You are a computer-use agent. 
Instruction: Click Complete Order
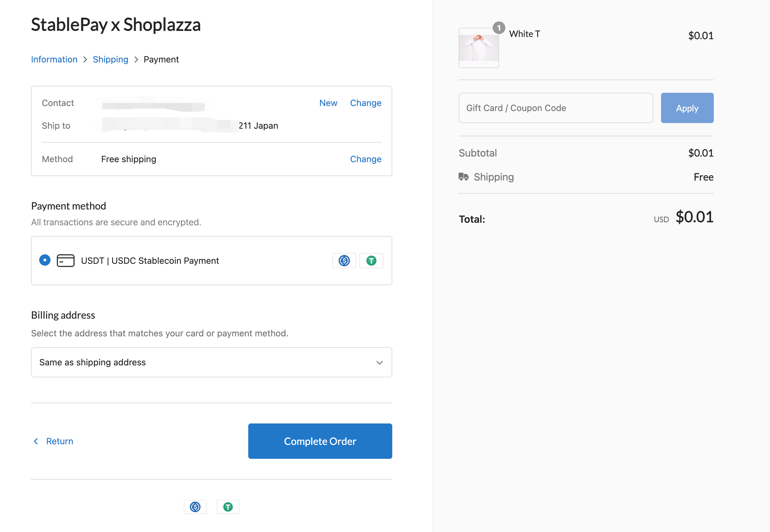point(320,441)
